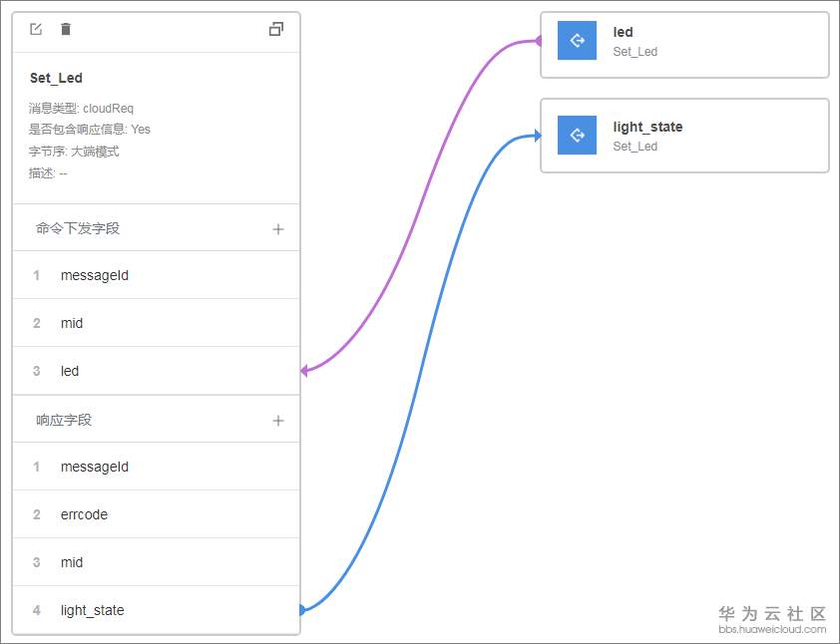Add a new command field with plus icon
Viewport: 840px width, 644px height.
(x=278, y=229)
